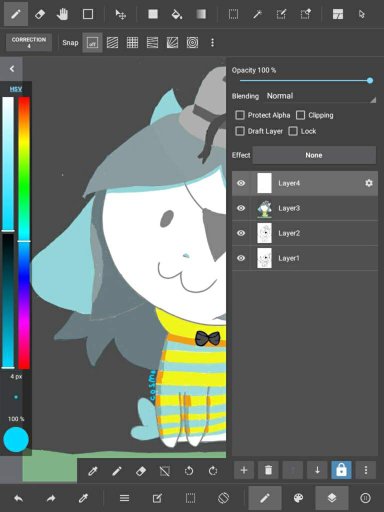Hide Layer3 using its eye icon
Viewport: 384px width, 512px height.
point(241,208)
